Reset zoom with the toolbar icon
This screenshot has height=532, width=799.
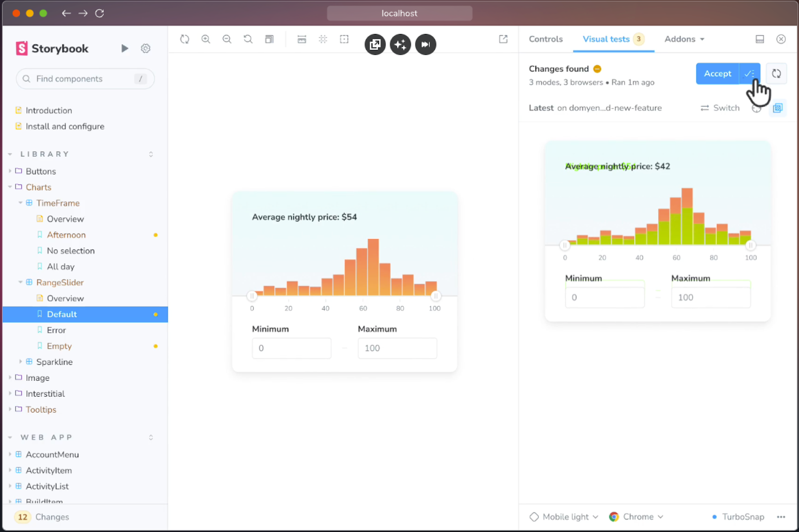click(x=248, y=39)
